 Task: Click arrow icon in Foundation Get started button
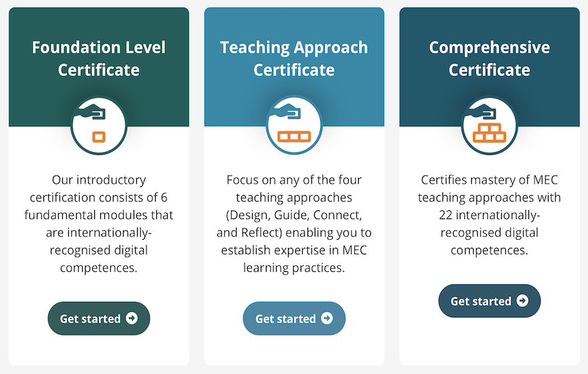132,318
